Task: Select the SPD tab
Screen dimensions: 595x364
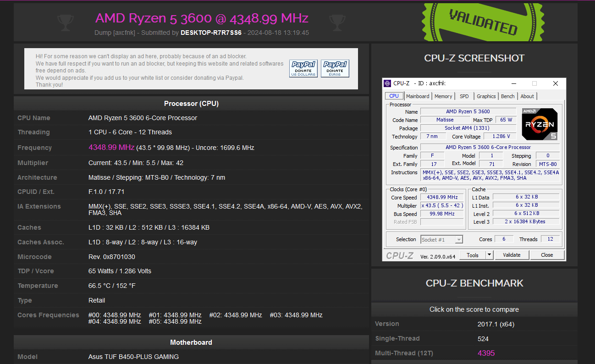Action: pos(464,96)
